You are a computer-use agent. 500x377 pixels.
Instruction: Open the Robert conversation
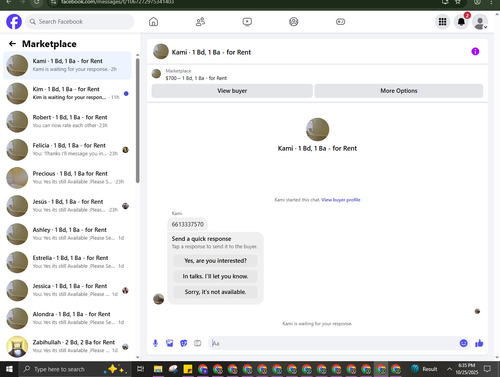pos(67,122)
